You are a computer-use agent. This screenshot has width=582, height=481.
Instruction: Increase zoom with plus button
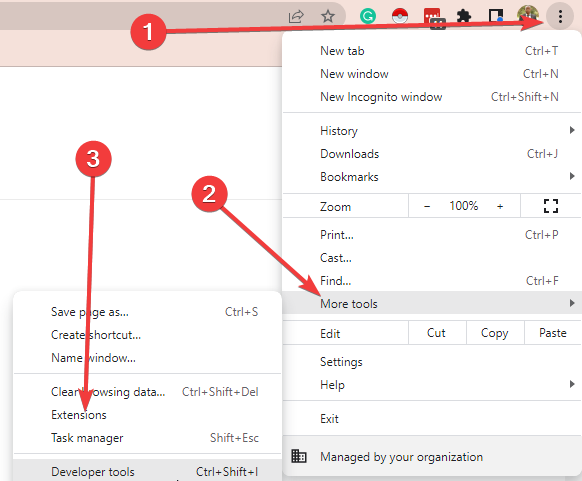(500, 206)
